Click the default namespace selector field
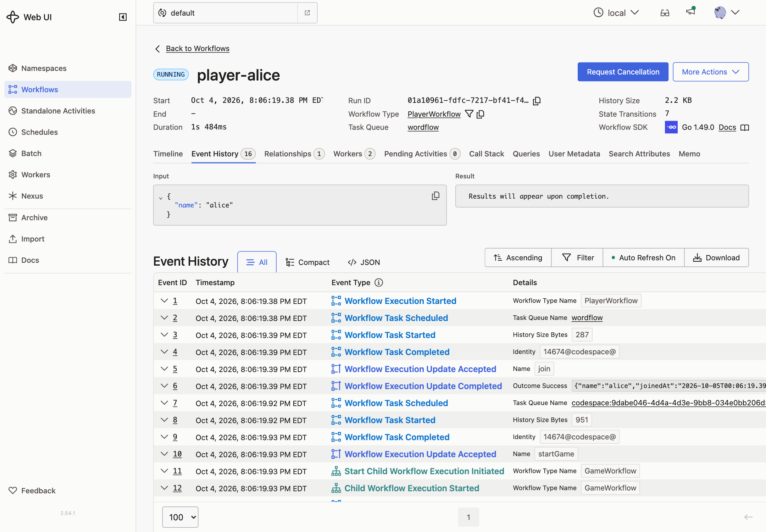 tap(226, 13)
